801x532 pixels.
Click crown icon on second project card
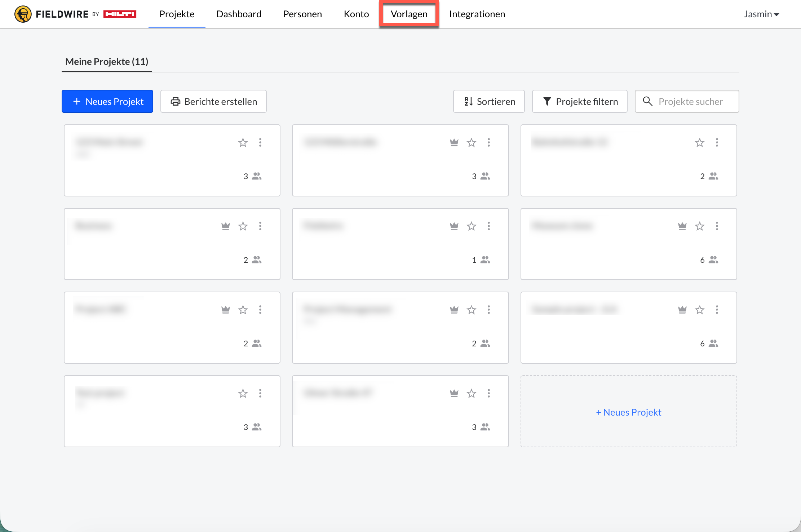pos(454,142)
